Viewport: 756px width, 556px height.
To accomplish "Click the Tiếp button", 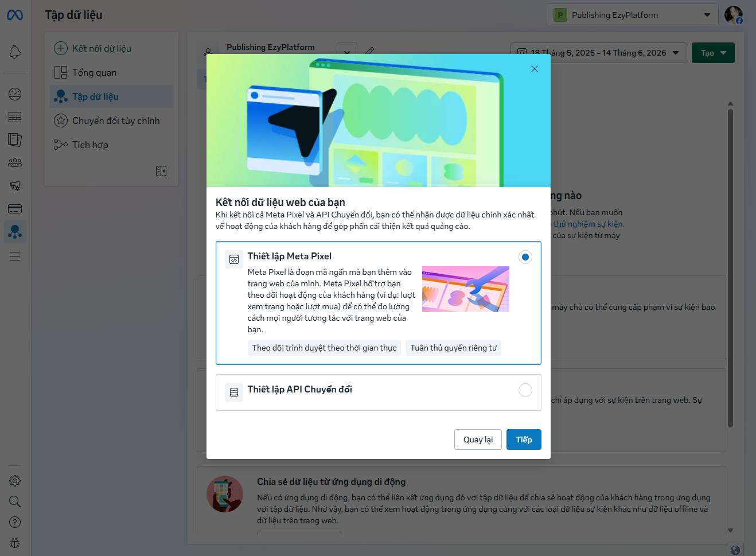I will [524, 440].
